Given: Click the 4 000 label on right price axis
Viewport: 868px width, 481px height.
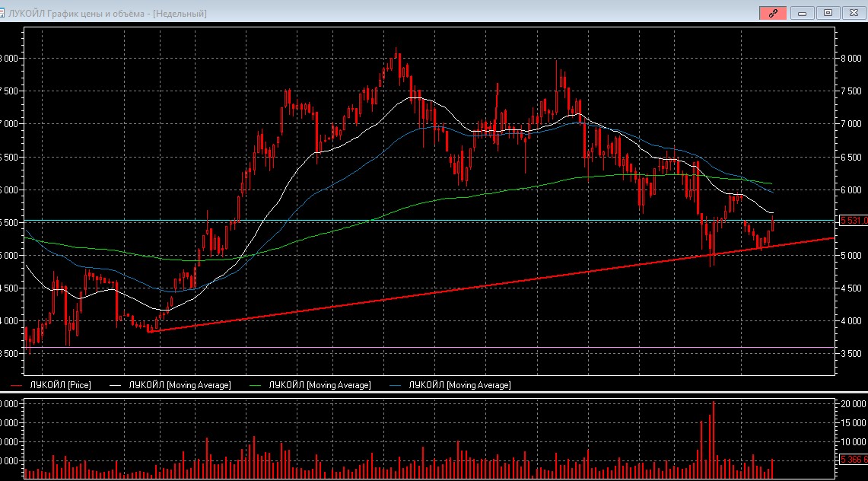Looking at the screenshot, I should (851, 320).
